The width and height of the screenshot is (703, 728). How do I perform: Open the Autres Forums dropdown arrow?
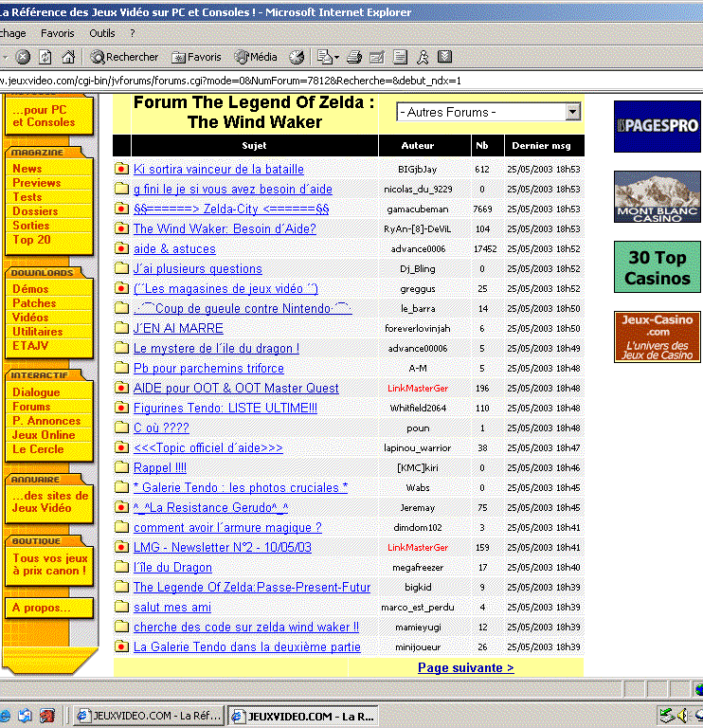pyautogui.click(x=573, y=112)
